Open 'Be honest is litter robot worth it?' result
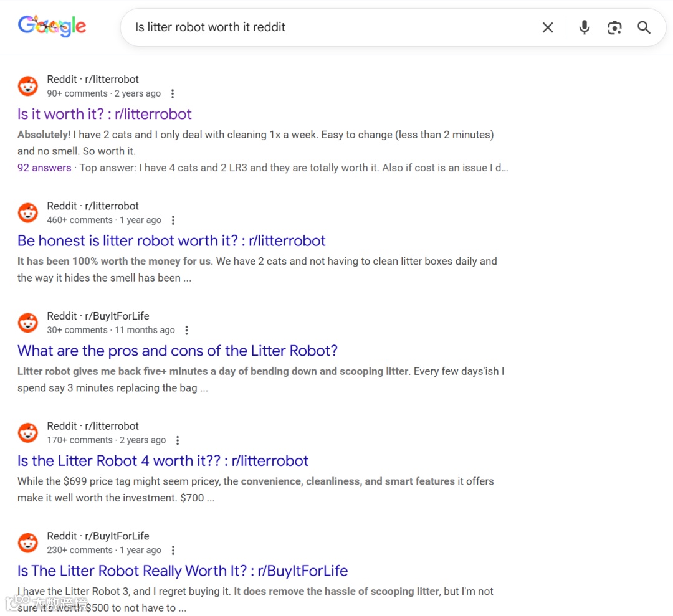The image size is (673, 616). (x=171, y=240)
